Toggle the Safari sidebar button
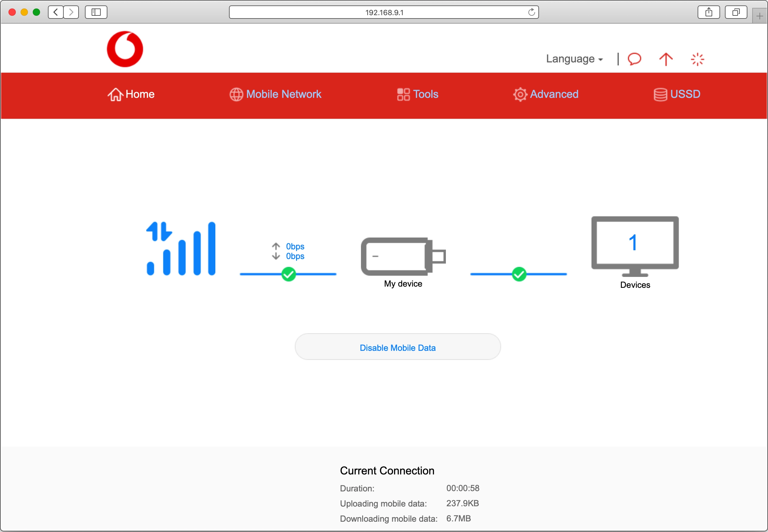The image size is (768, 532). 96,12
